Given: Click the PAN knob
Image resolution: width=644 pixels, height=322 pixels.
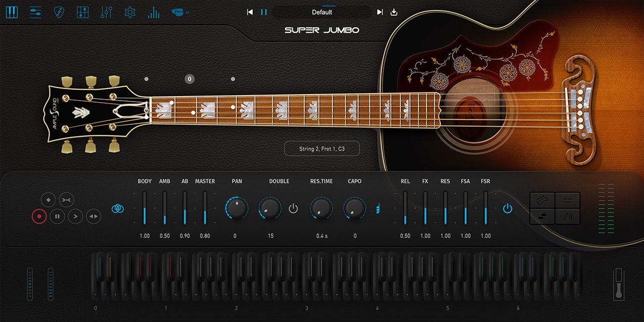Looking at the screenshot, I should pos(237,208).
